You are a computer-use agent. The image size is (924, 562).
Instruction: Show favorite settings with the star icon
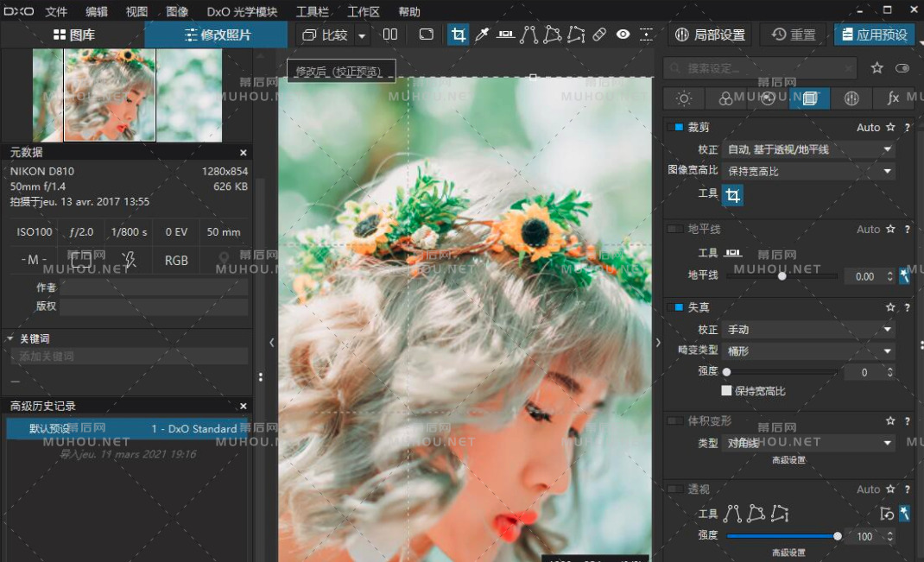(877, 68)
